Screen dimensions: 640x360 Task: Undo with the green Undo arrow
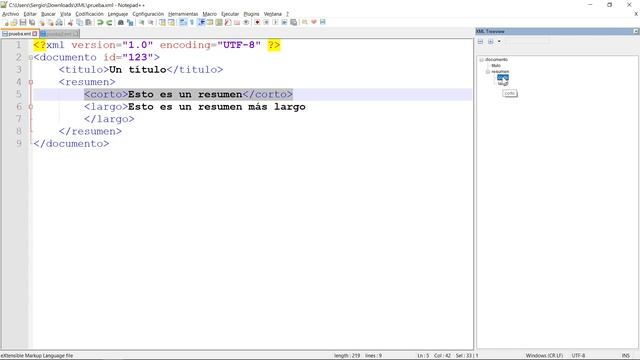tap(100, 22)
